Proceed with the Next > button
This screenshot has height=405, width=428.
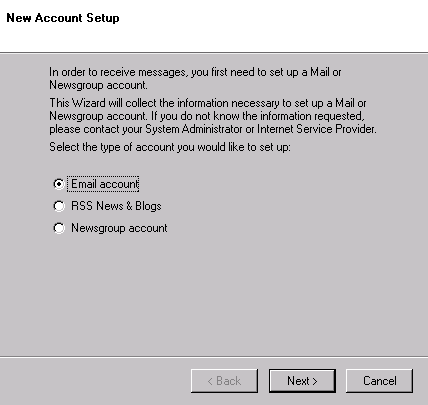[x=302, y=381]
